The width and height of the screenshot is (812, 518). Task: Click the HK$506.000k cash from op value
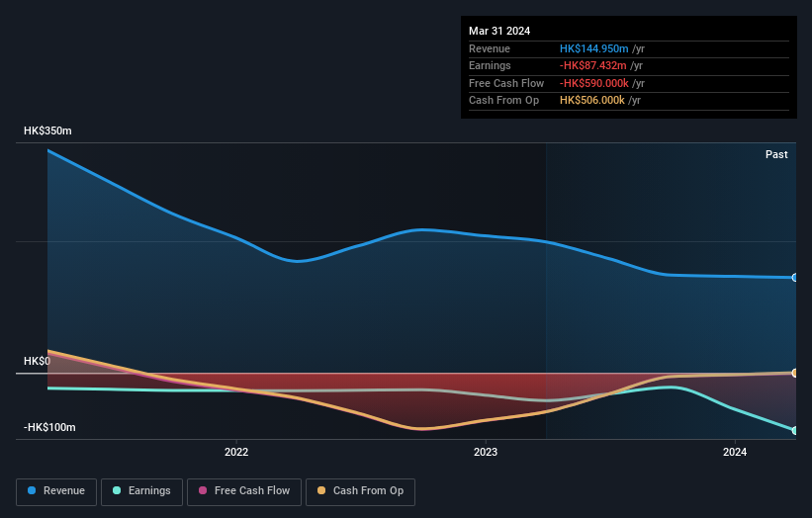591,101
